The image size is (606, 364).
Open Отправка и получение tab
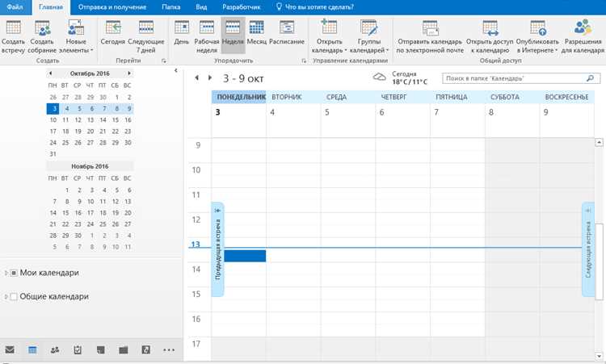tap(112, 7)
